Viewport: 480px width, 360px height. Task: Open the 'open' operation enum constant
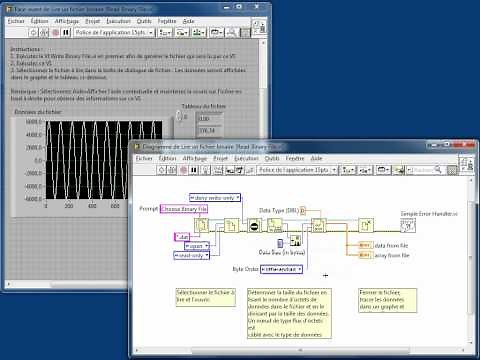click(x=197, y=246)
